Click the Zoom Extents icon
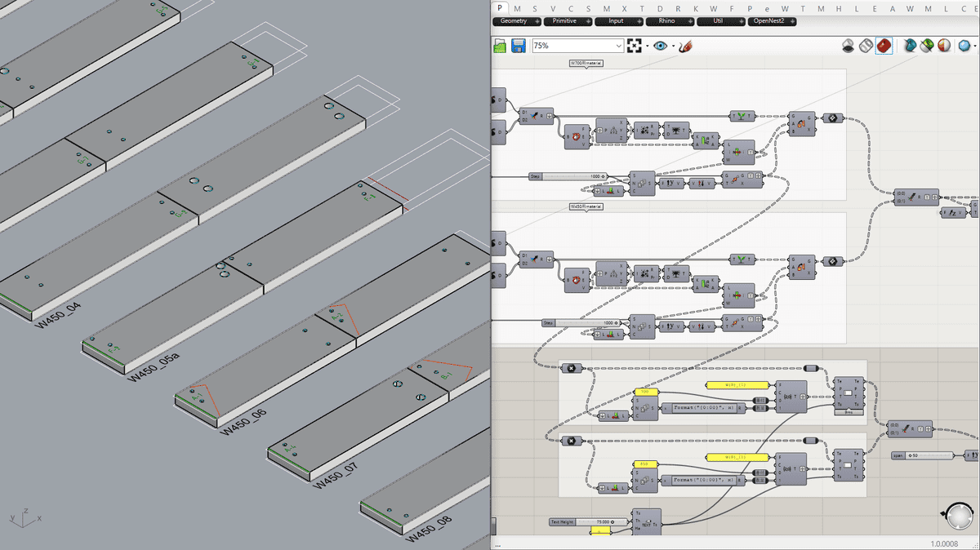The image size is (980, 550). [x=635, y=47]
